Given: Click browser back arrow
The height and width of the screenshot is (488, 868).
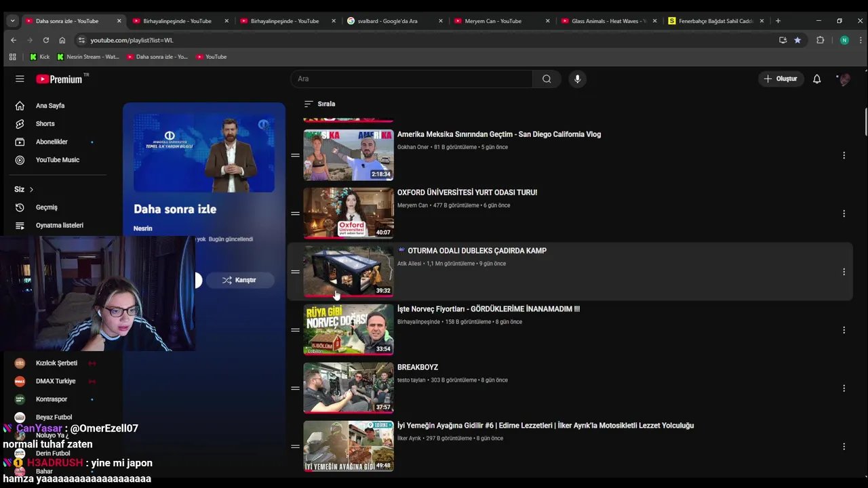Looking at the screenshot, I should (x=13, y=40).
